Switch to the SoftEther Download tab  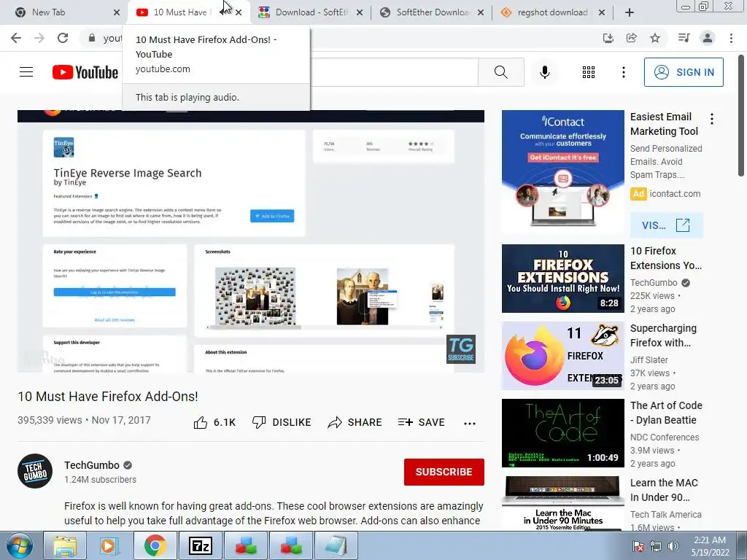[433, 12]
